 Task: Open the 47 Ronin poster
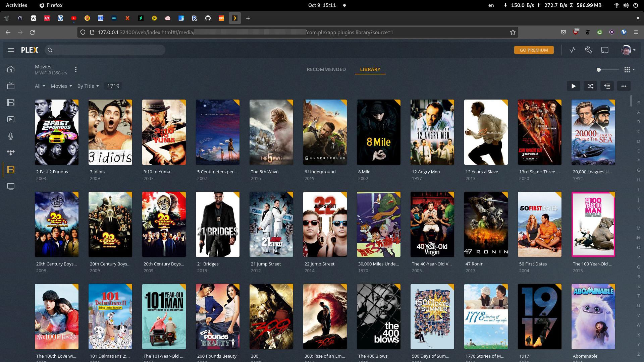coord(486,224)
